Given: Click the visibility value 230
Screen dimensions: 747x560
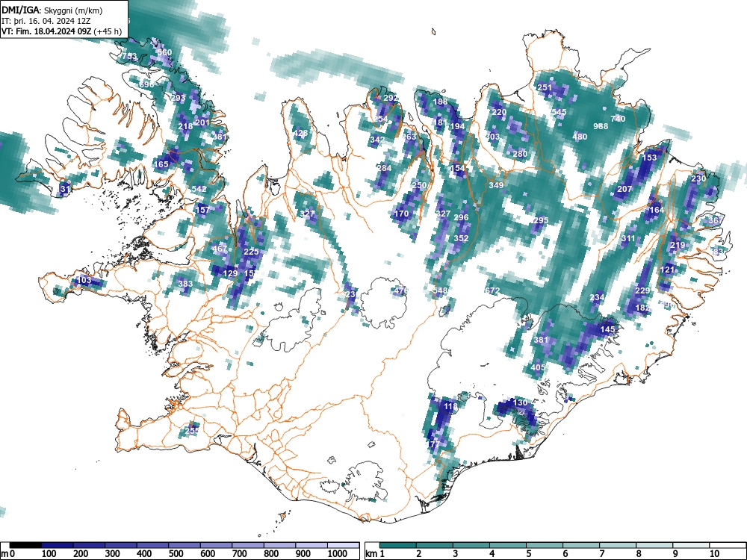Looking at the screenshot, I should (698, 178).
